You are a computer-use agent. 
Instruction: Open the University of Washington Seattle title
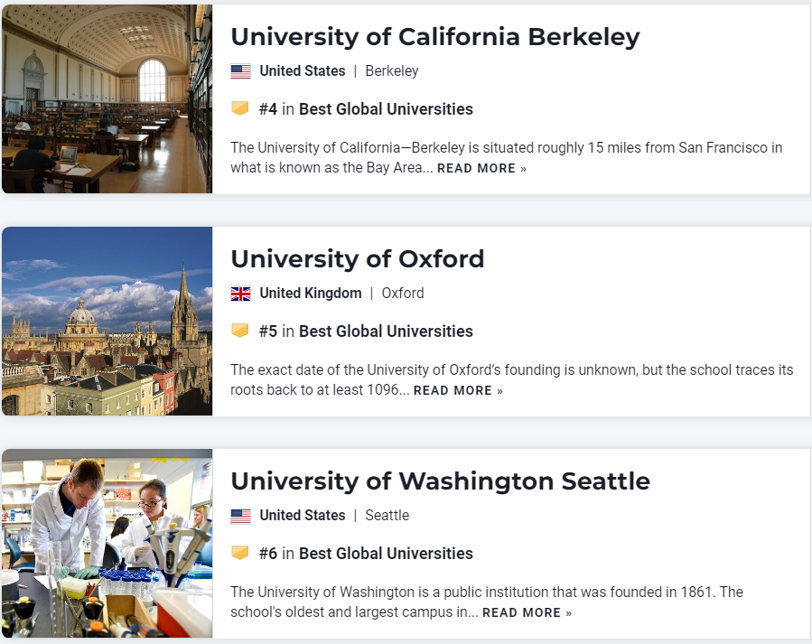pos(440,481)
